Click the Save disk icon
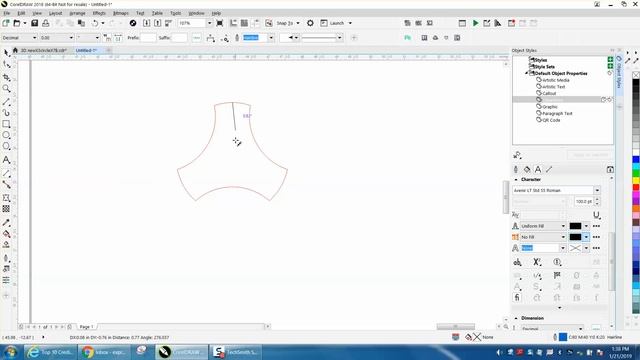640x360 pixels. click(35, 23)
